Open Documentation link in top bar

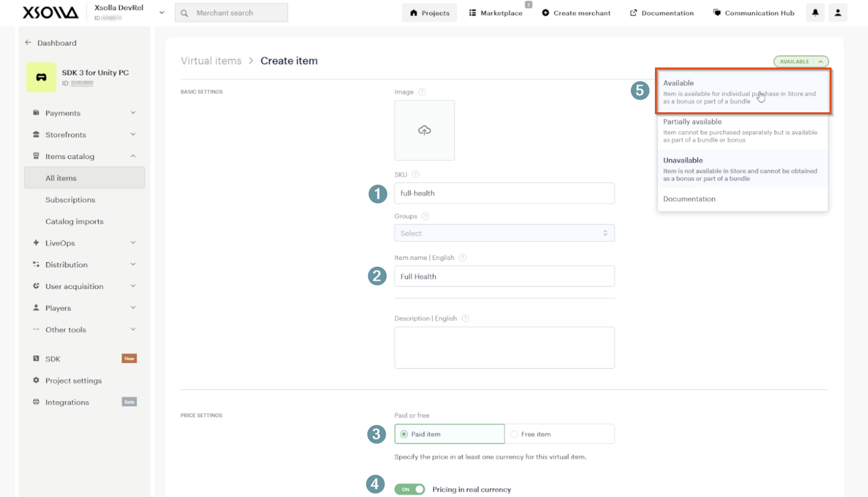(662, 13)
